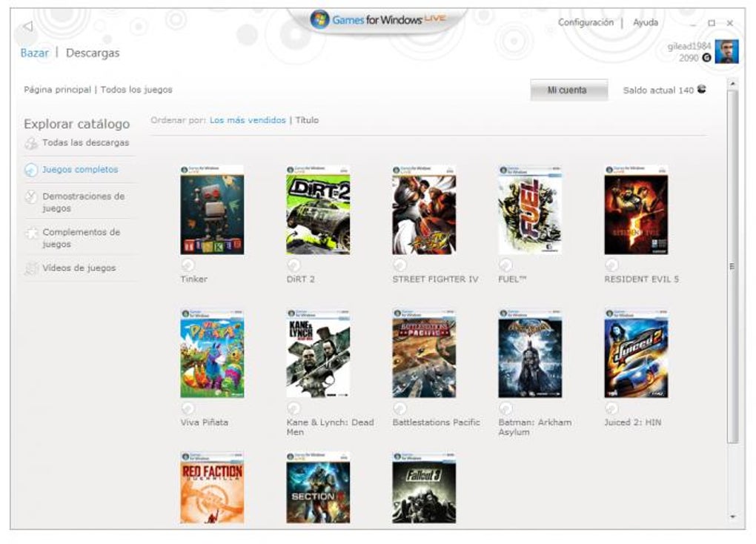Go to Página principal

click(57, 90)
